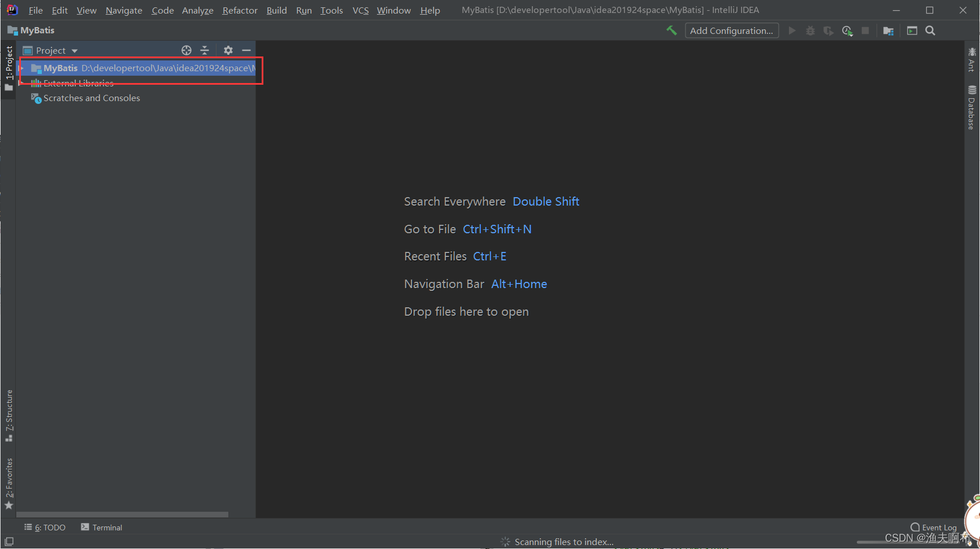980x549 pixels.
Task: Click the Debug bug icon
Action: point(810,30)
